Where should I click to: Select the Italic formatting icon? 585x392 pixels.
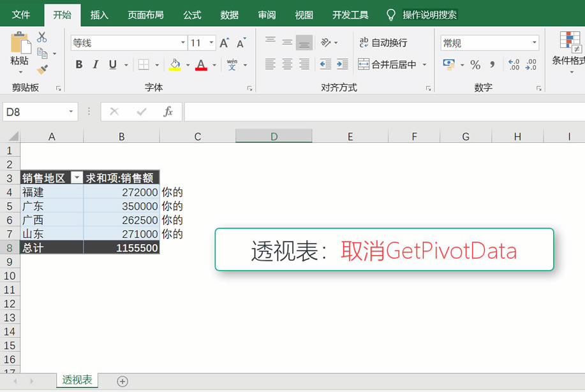pyautogui.click(x=96, y=64)
